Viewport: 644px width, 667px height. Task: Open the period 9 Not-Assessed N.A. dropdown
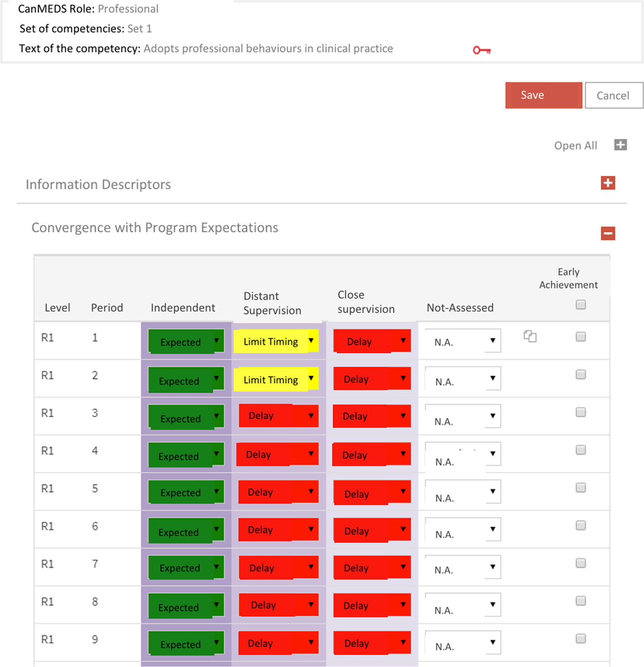[x=463, y=643]
